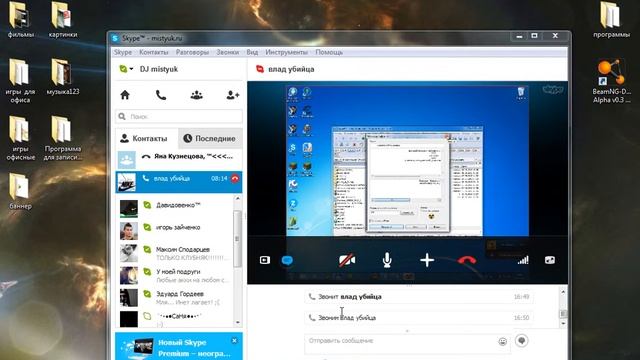Click the contact search field

[179, 117]
